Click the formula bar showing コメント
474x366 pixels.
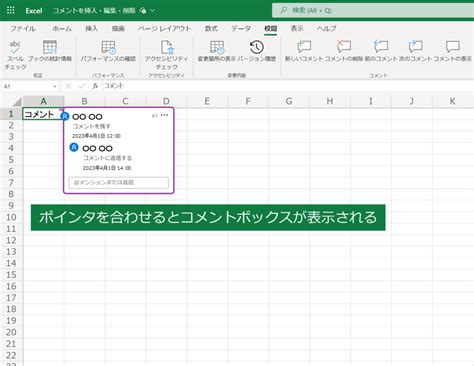click(287, 86)
